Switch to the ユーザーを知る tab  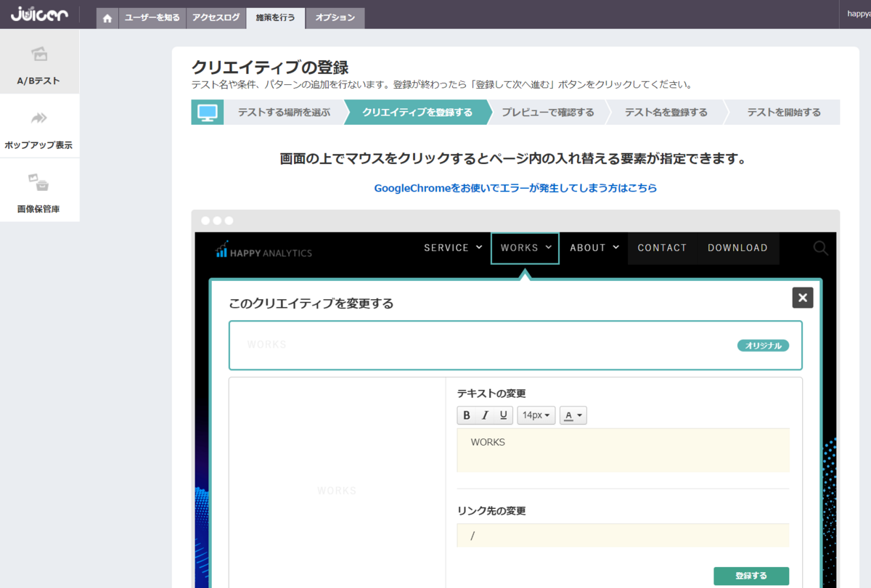[x=152, y=18]
